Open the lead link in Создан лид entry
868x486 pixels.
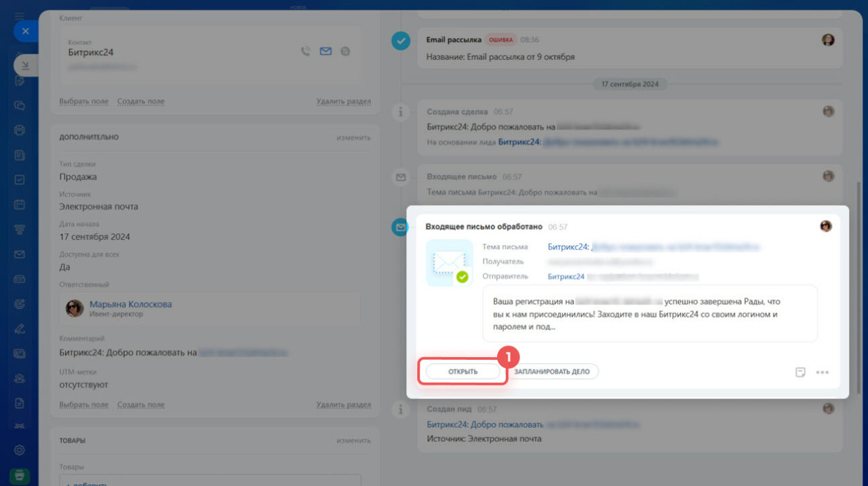(x=533, y=425)
